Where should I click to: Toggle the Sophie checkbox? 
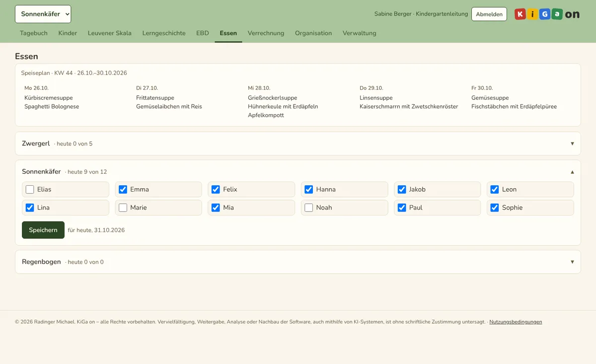click(x=494, y=208)
